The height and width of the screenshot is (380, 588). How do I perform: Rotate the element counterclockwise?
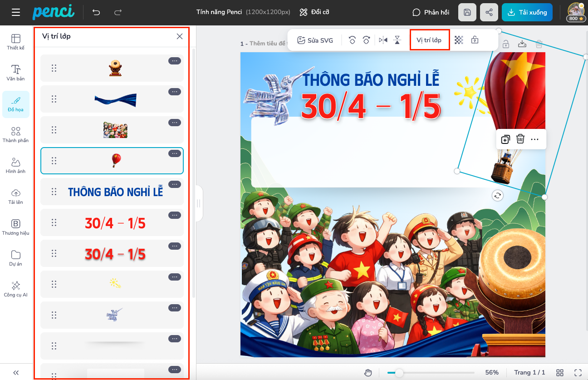click(352, 40)
